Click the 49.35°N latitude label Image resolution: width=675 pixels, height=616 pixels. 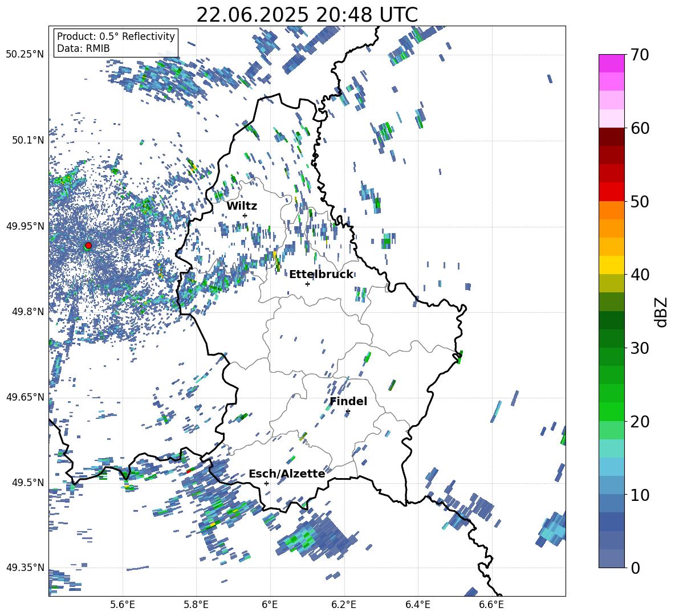point(25,568)
